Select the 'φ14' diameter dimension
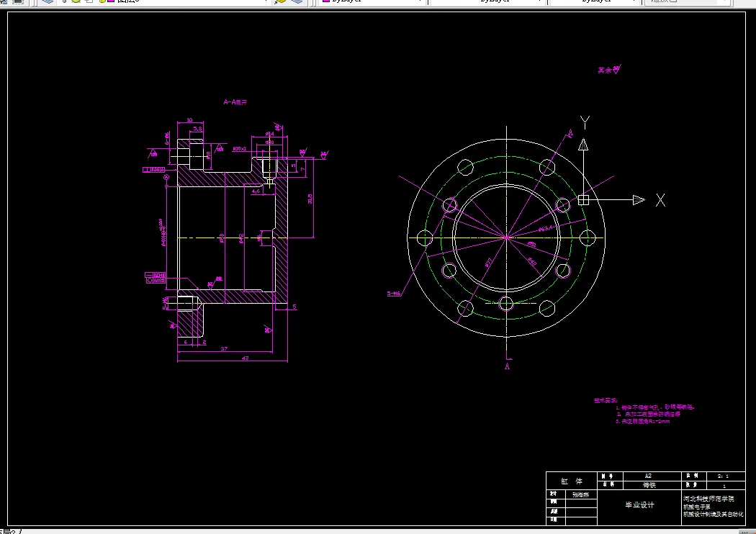 pos(269,134)
